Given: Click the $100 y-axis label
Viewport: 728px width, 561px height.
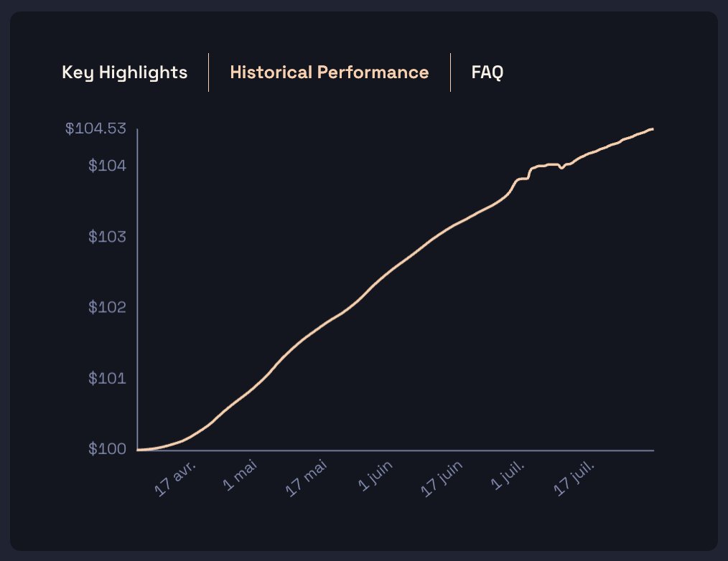Looking at the screenshot, I should (x=107, y=448).
